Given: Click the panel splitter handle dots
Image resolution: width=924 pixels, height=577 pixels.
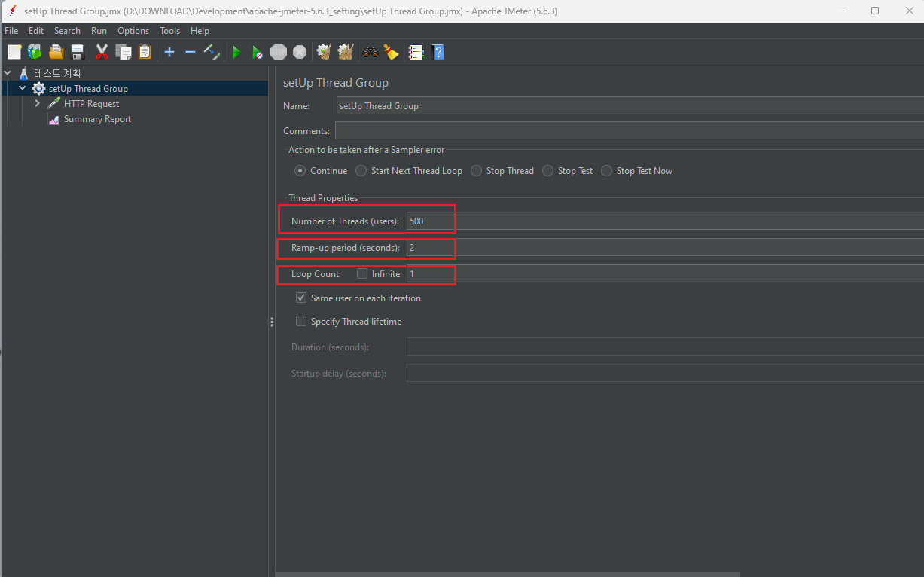Looking at the screenshot, I should click(x=271, y=322).
